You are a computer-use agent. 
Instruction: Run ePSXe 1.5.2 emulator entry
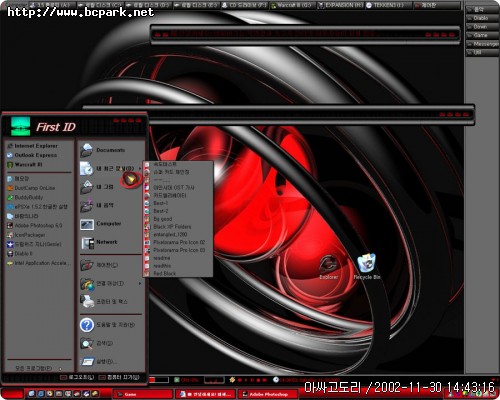tap(37, 207)
